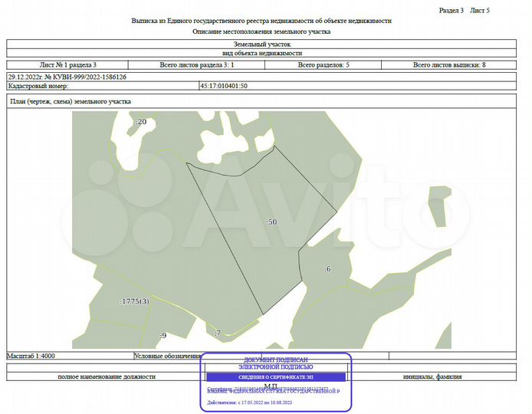Click the request number 'КУВИ-999/2022-1586126' row
532x414 pixels.
coord(261,77)
